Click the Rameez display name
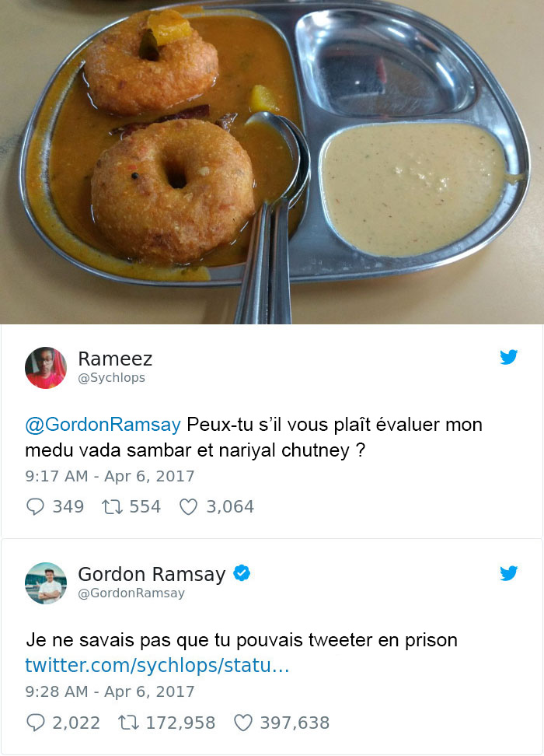 [115, 359]
